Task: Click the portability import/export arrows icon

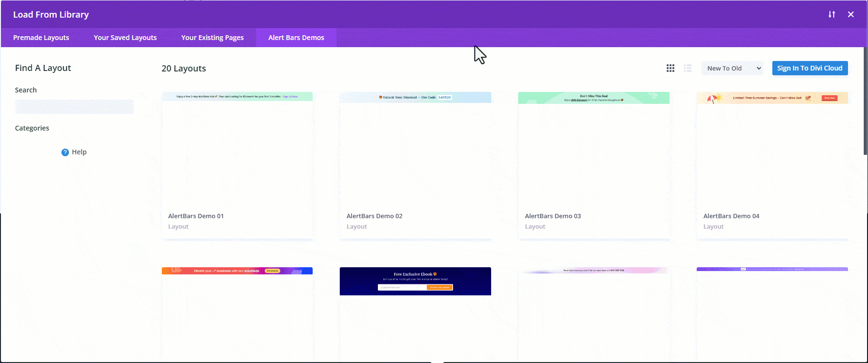Action: 831,14
